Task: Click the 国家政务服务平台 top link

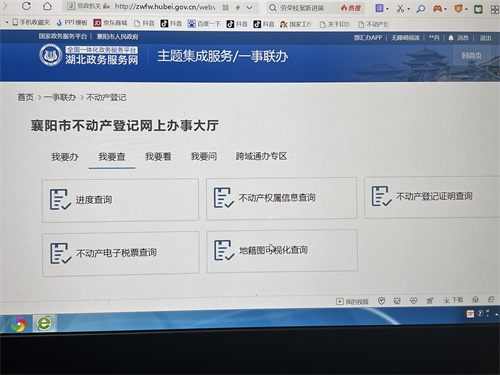Action: pos(63,36)
